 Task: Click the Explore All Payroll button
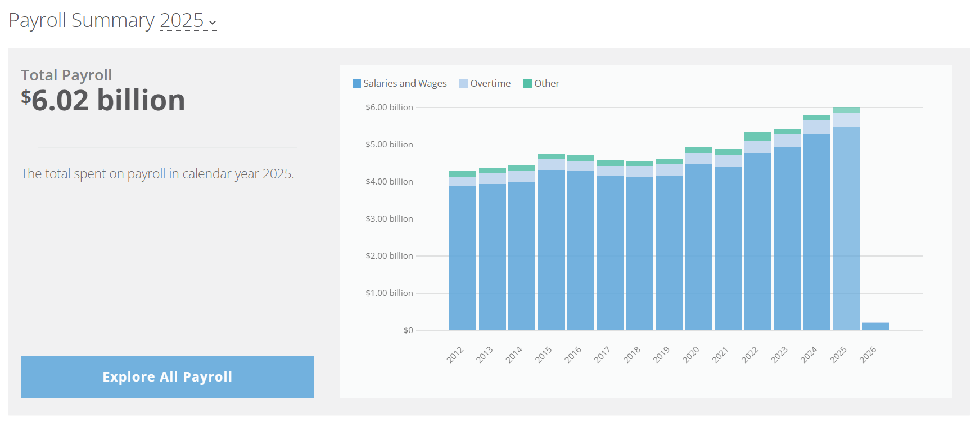[167, 376]
